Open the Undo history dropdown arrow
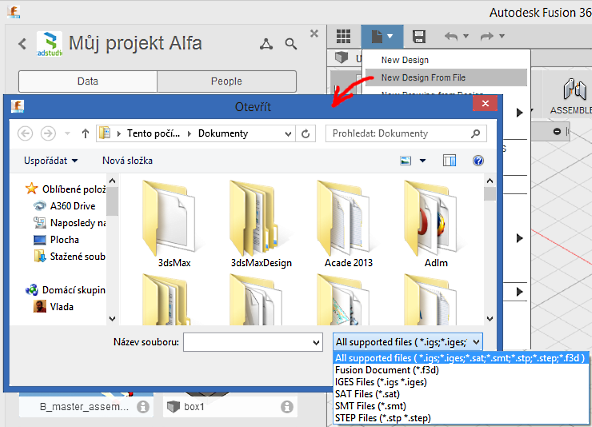Image resolution: width=592 pixels, height=427 pixels. [466, 36]
